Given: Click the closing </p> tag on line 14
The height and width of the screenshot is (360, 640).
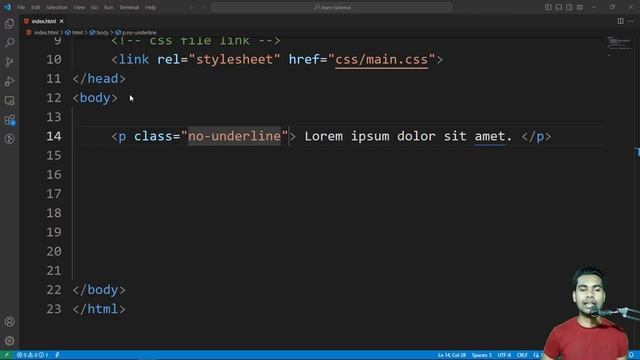Looking at the screenshot, I should [x=536, y=136].
